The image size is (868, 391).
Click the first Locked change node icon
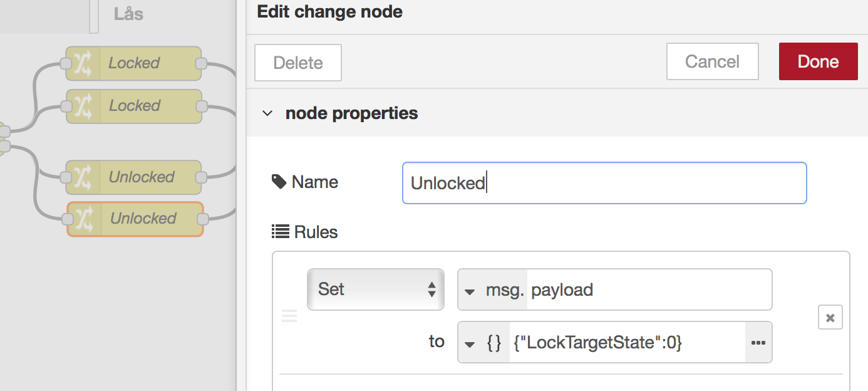click(x=83, y=63)
